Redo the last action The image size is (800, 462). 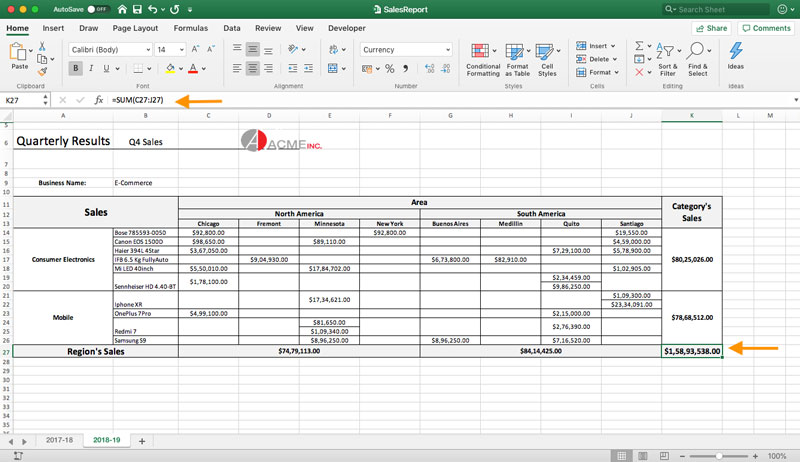174,9
